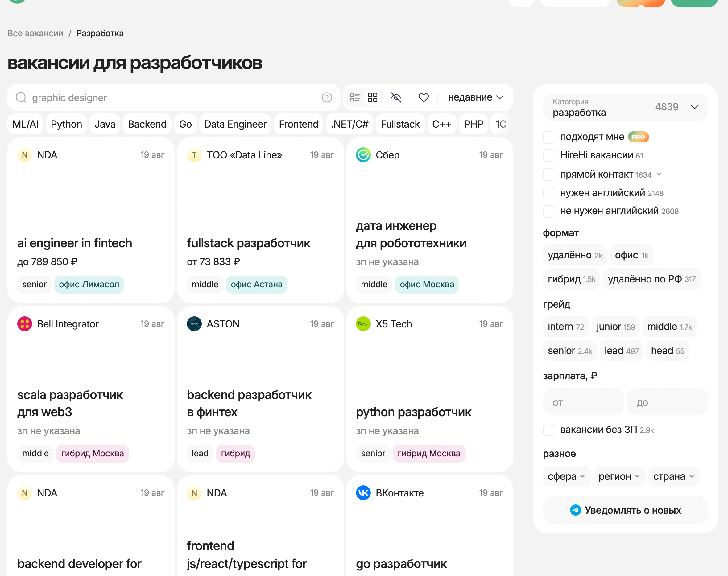Select the intern grade chip
The height and width of the screenshot is (576, 728).
click(x=565, y=327)
